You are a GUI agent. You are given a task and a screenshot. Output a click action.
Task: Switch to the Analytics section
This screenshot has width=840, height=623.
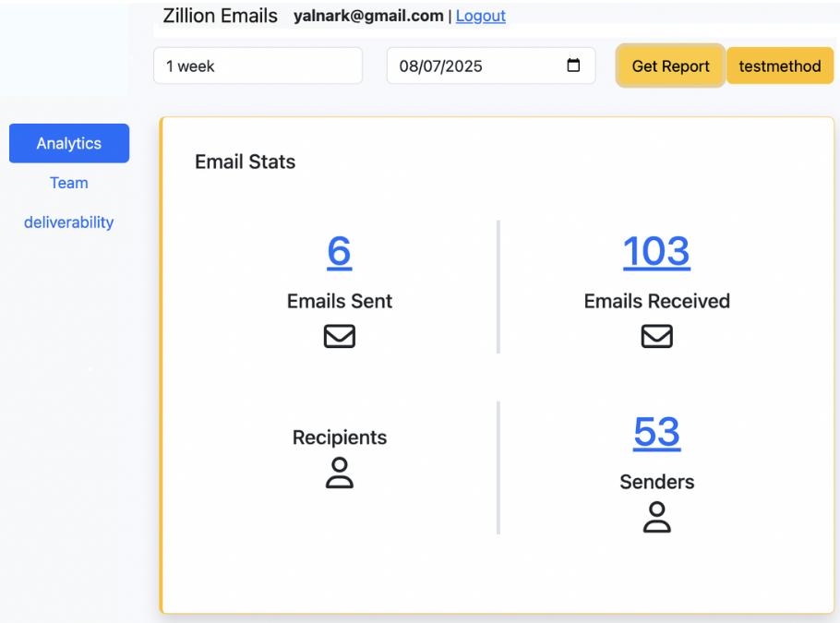(x=69, y=143)
